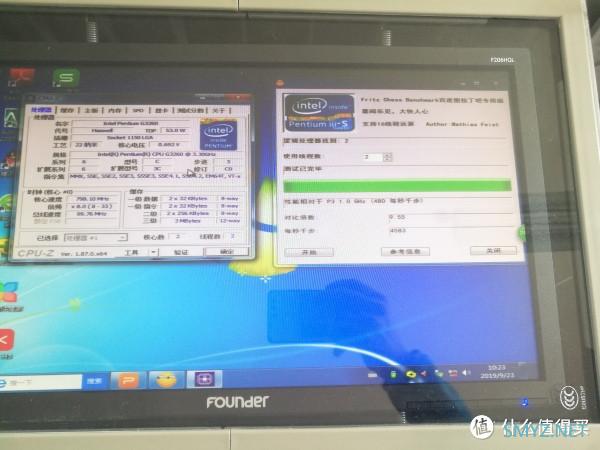Click the 验证 button in CPU-Z
The image size is (600, 450).
[181, 252]
